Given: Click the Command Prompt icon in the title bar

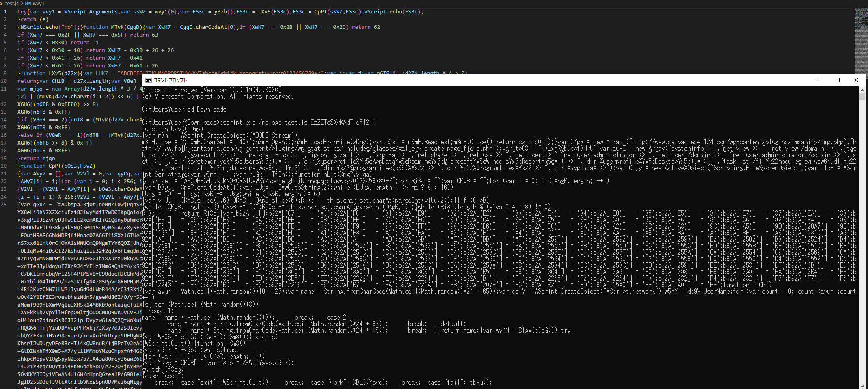Looking at the screenshot, I should coord(149,80).
